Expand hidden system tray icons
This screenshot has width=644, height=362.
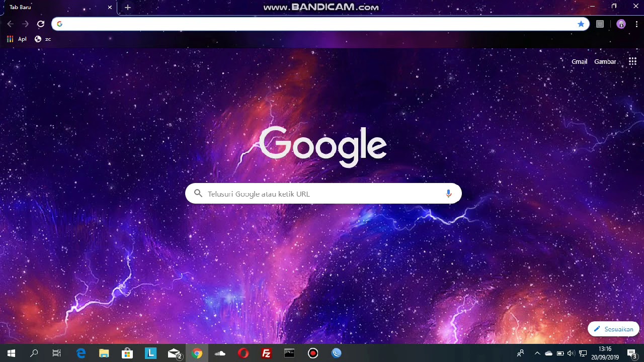[537, 353]
